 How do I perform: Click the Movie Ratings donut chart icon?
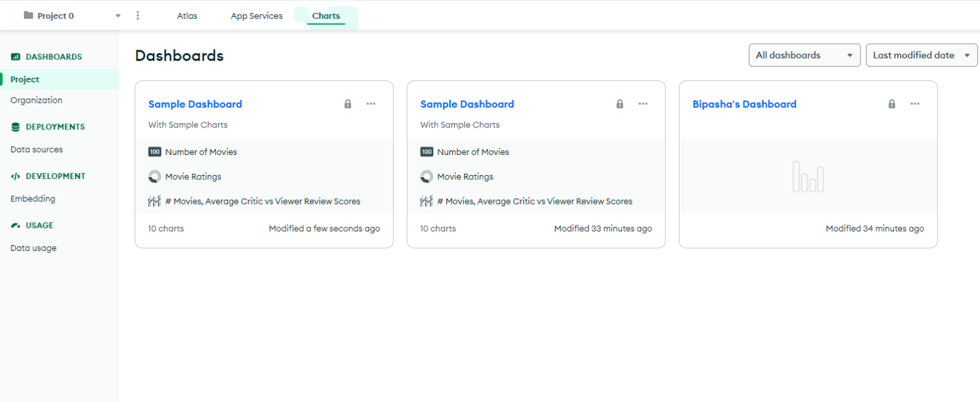pyautogui.click(x=154, y=176)
